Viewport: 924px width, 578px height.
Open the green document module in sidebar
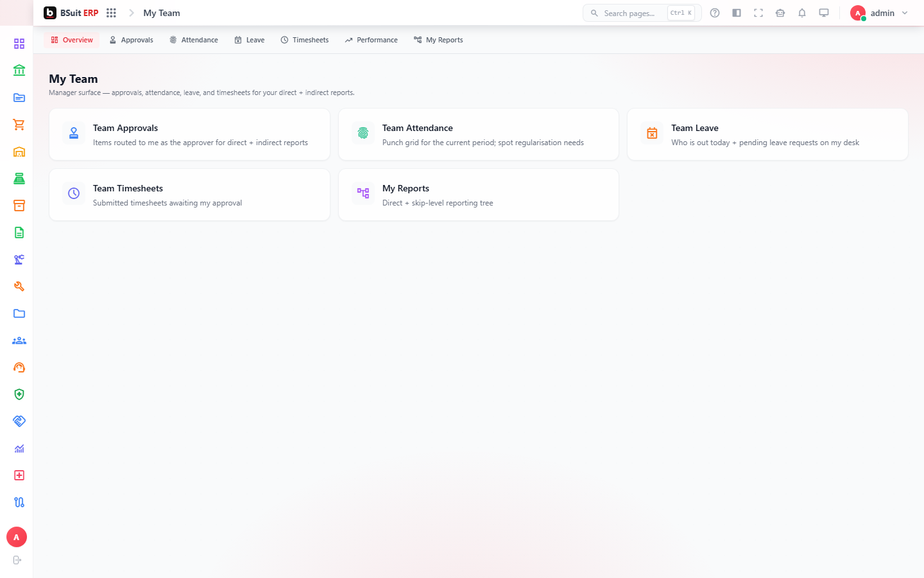click(x=19, y=232)
